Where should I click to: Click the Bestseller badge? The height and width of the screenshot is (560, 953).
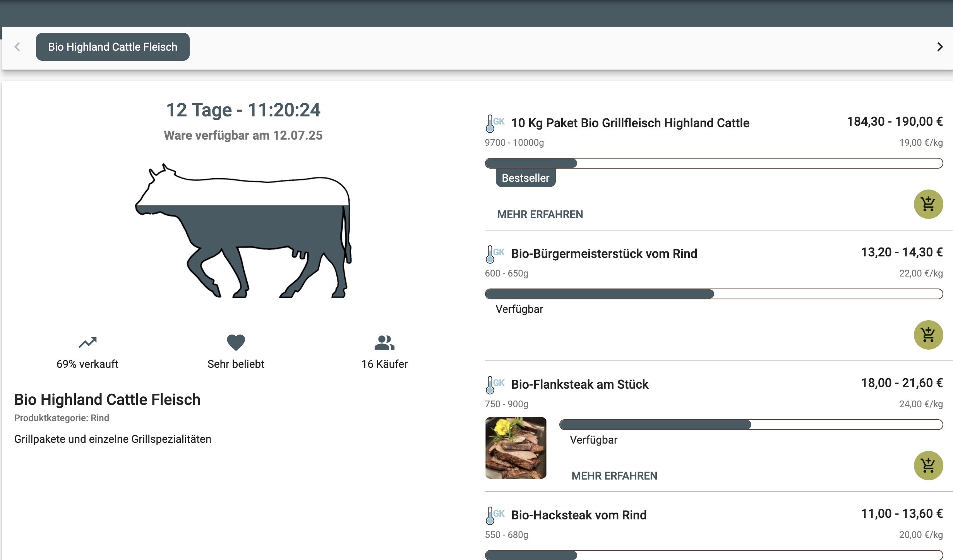tap(526, 178)
